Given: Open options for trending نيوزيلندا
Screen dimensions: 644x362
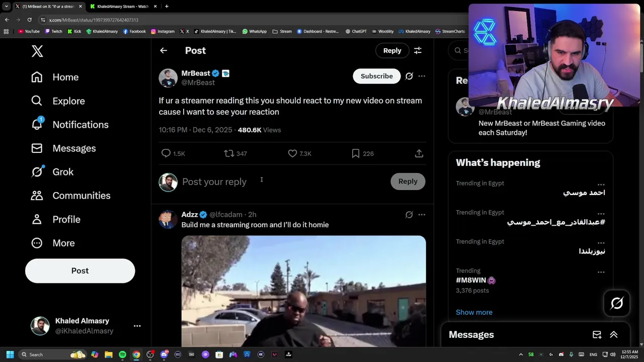Looking at the screenshot, I should click(601, 243).
